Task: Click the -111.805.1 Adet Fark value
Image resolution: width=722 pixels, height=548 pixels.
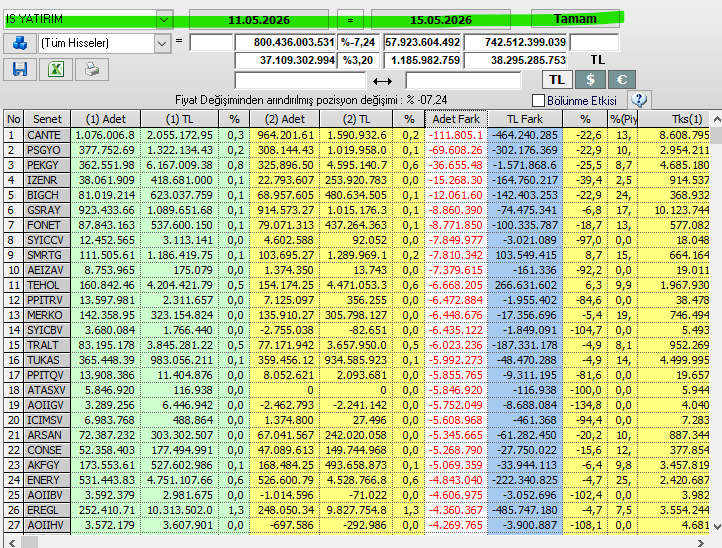Action: tap(456, 135)
